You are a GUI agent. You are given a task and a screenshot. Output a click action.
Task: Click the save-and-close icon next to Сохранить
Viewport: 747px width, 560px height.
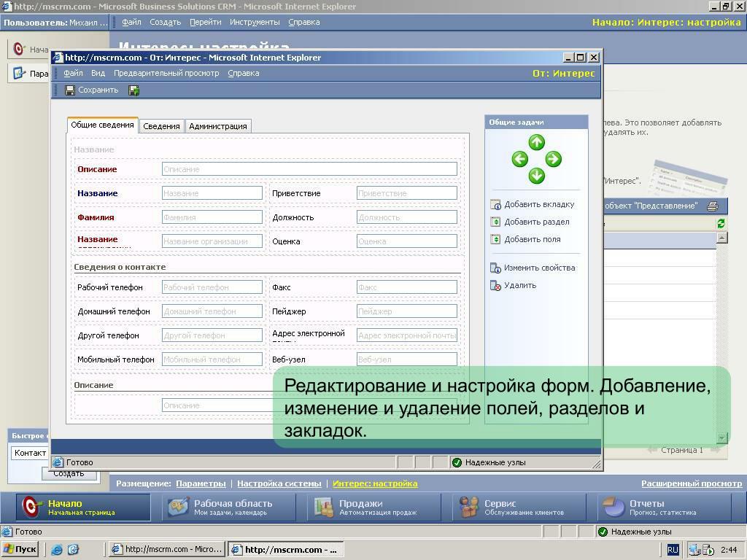tap(134, 90)
